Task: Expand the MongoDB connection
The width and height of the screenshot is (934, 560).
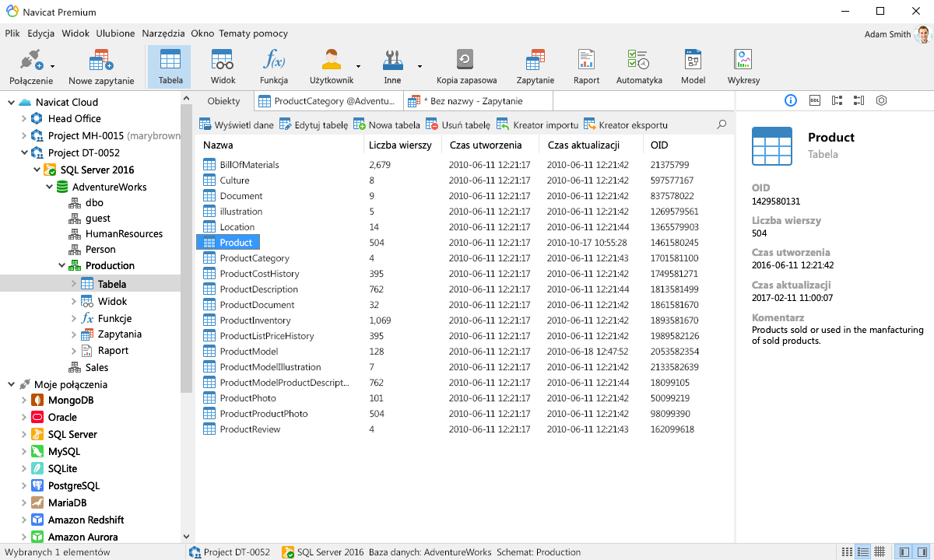Action: [24, 400]
